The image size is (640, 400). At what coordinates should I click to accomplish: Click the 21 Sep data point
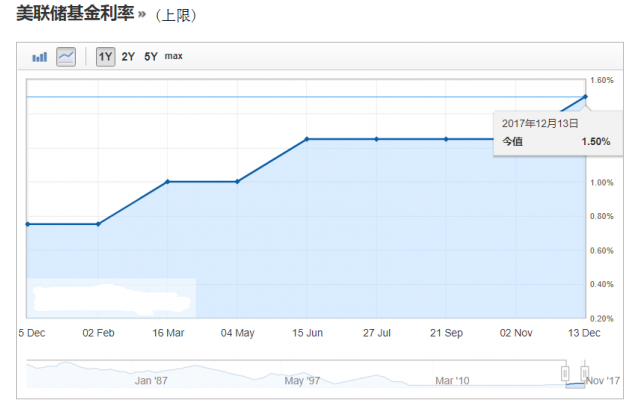[446, 139]
